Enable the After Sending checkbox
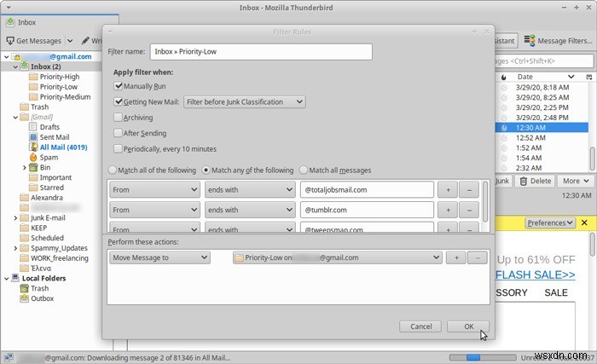 click(x=118, y=133)
